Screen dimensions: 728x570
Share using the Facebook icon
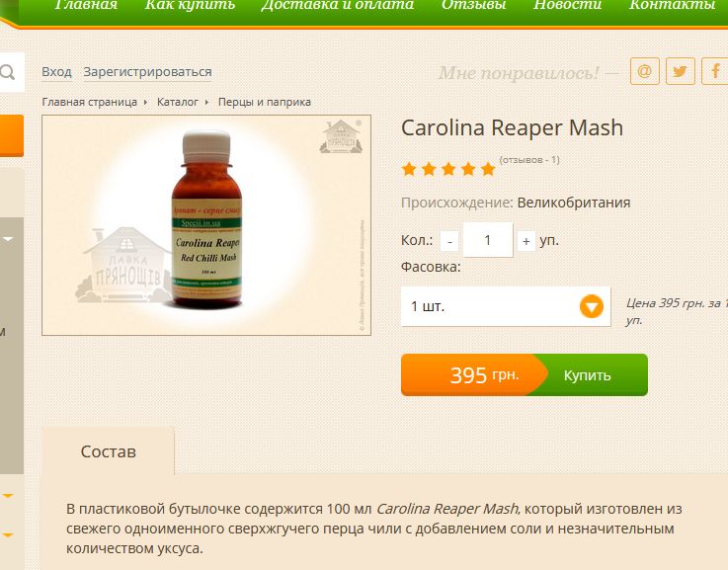[x=715, y=71]
